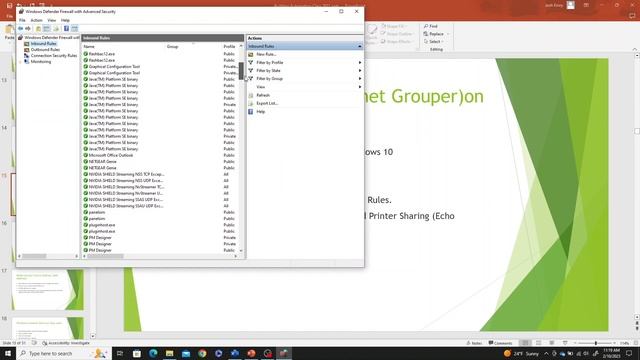The height and width of the screenshot is (360, 640).
Task: Collapse the Inbound Rules actions section
Action: coord(360,46)
